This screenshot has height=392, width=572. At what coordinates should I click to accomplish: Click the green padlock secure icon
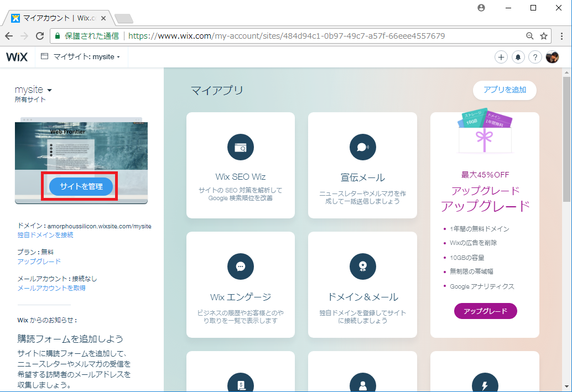click(58, 36)
